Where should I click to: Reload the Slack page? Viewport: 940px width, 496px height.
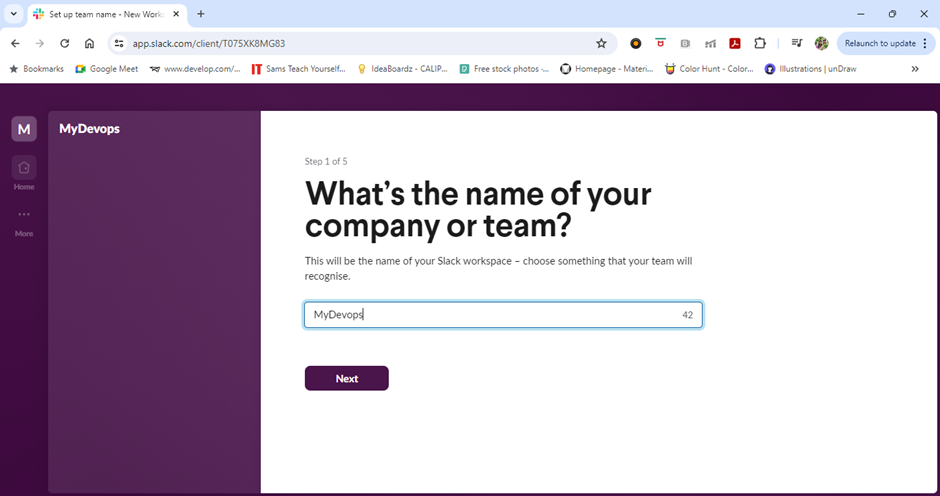click(65, 43)
